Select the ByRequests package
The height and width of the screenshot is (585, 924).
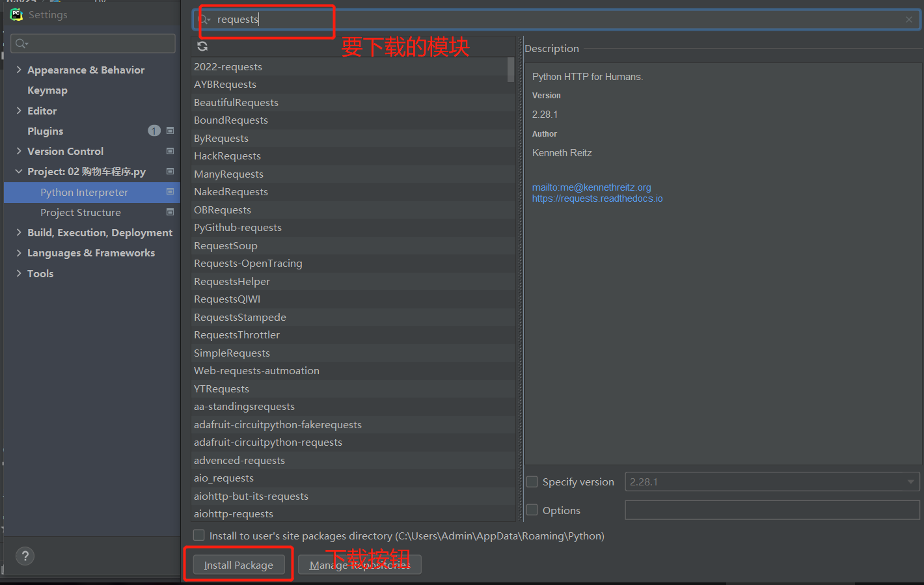(353, 138)
